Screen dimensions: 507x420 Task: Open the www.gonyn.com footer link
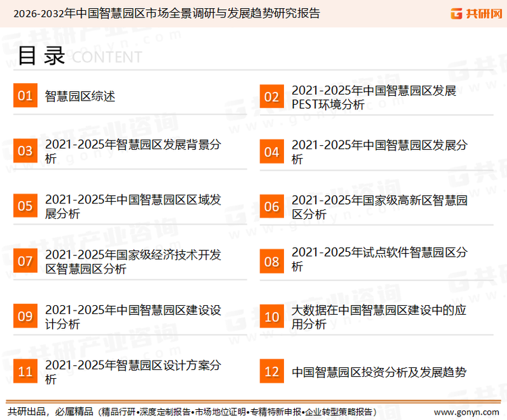(466, 412)
